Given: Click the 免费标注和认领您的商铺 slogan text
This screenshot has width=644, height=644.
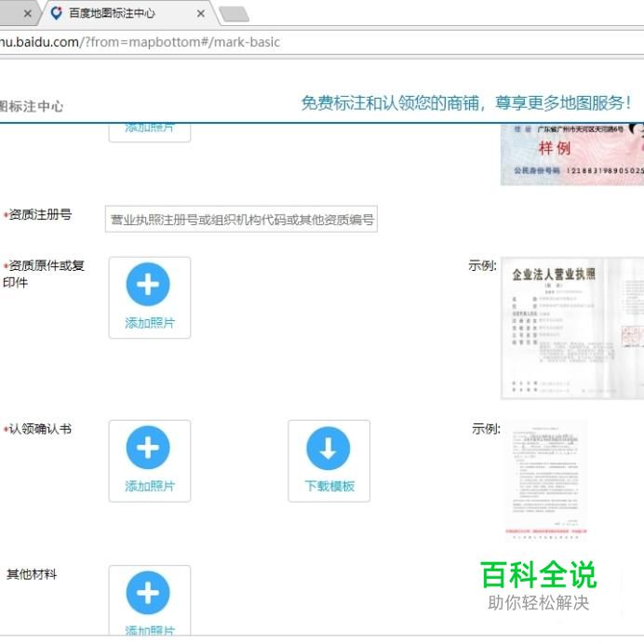Looking at the screenshot, I should 465,102.
